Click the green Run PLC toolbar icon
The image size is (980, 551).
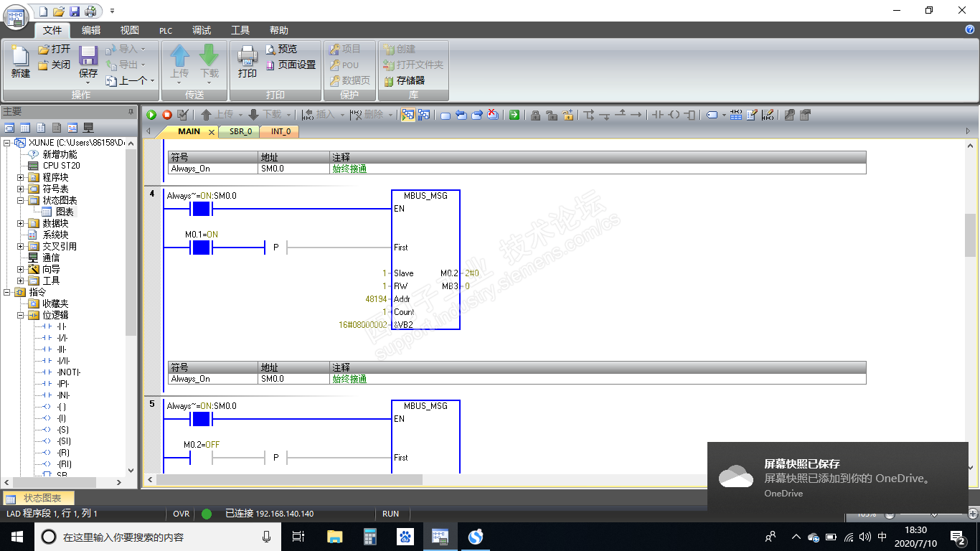151,115
